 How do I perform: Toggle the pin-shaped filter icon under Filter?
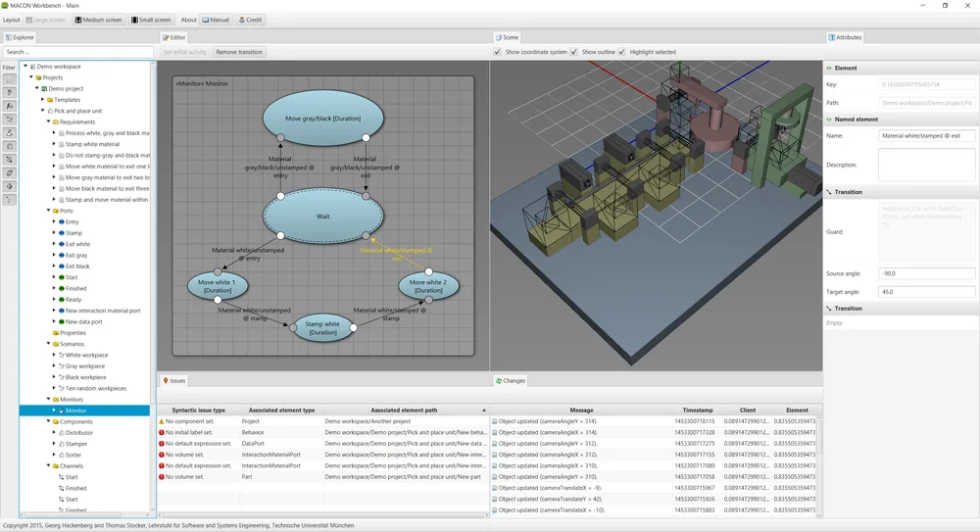click(10, 92)
